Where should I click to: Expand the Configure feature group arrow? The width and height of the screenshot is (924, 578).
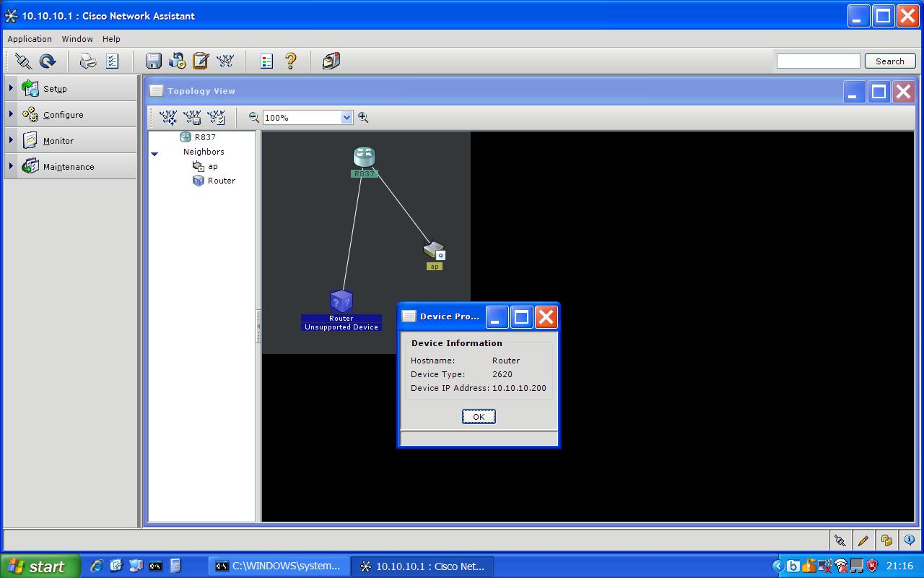[11, 114]
